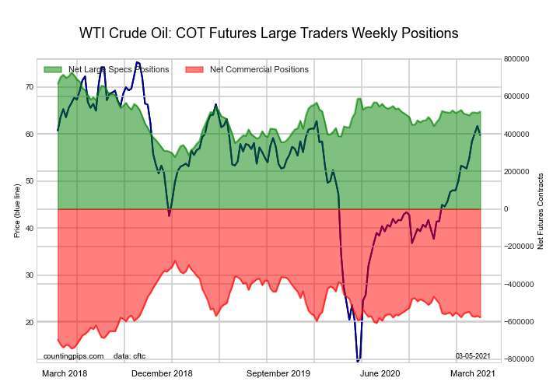Click the 70 price axis tick label
This screenshot has width=560, height=392.
click(x=30, y=87)
